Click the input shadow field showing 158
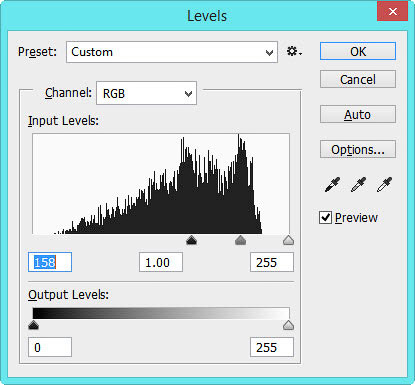415x385 pixels. pyautogui.click(x=50, y=262)
